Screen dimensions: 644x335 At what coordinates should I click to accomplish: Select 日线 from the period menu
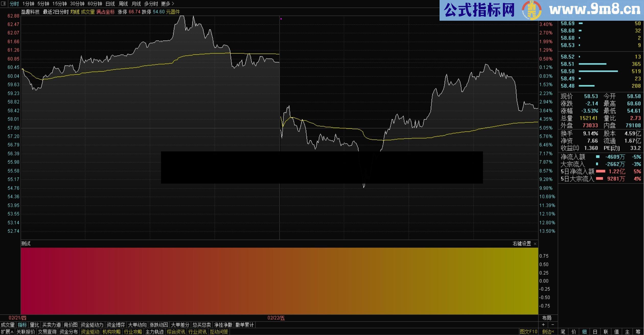pyautogui.click(x=110, y=4)
